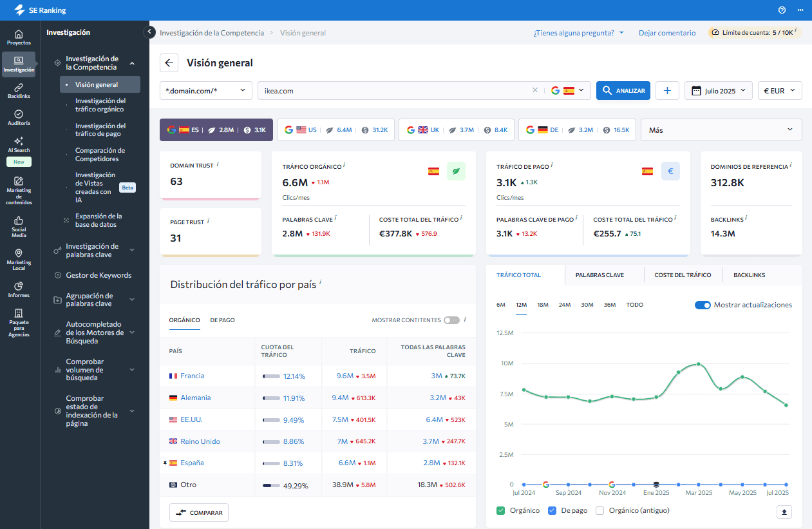The image size is (812, 529).
Task: Switch to the Backlinks chart tab
Action: [750, 275]
